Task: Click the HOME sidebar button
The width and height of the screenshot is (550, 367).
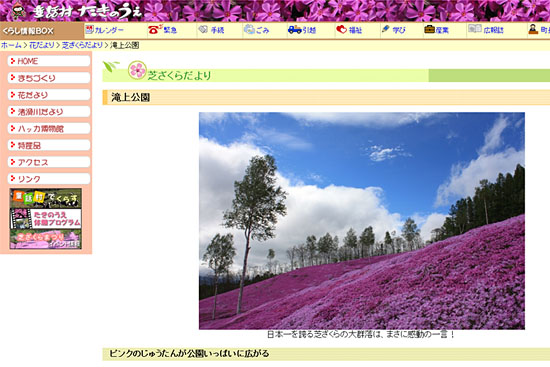Action: click(49, 61)
